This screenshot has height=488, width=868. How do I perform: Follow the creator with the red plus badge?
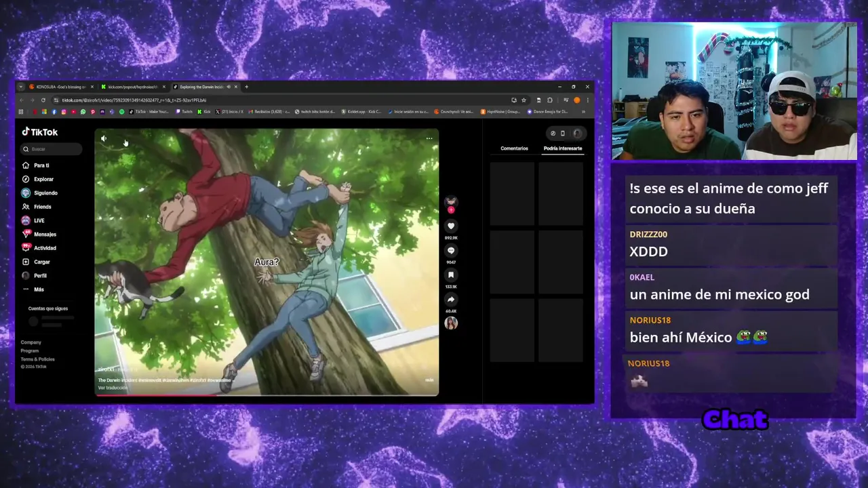point(451,210)
